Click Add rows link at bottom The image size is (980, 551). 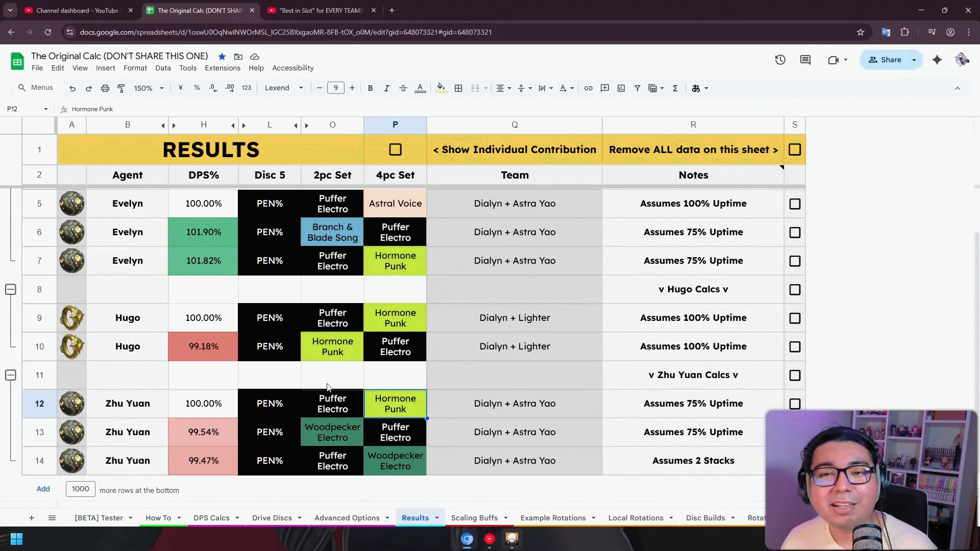43,489
